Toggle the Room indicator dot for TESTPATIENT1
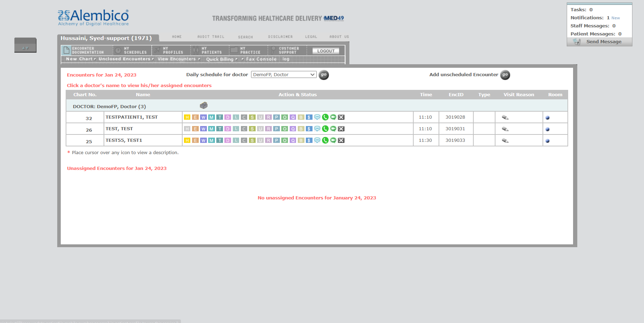Image resolution: width=644 pixels, height=323 pixels. click(547, 117)
